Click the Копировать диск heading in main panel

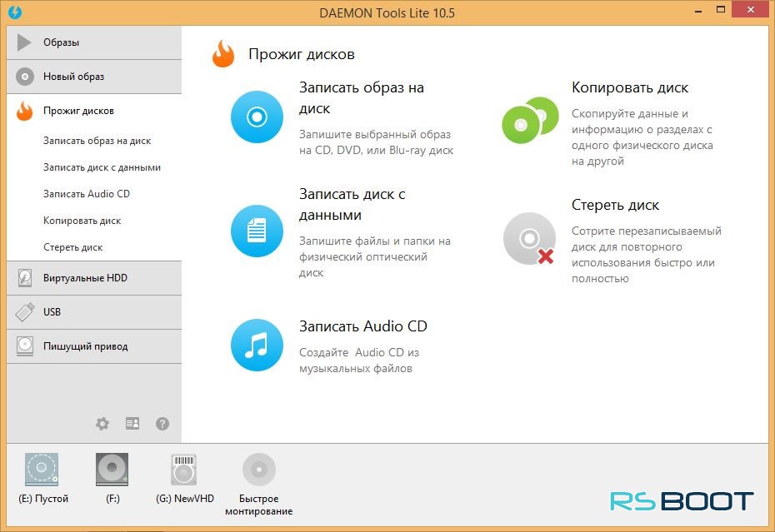[x=630, y=88]
